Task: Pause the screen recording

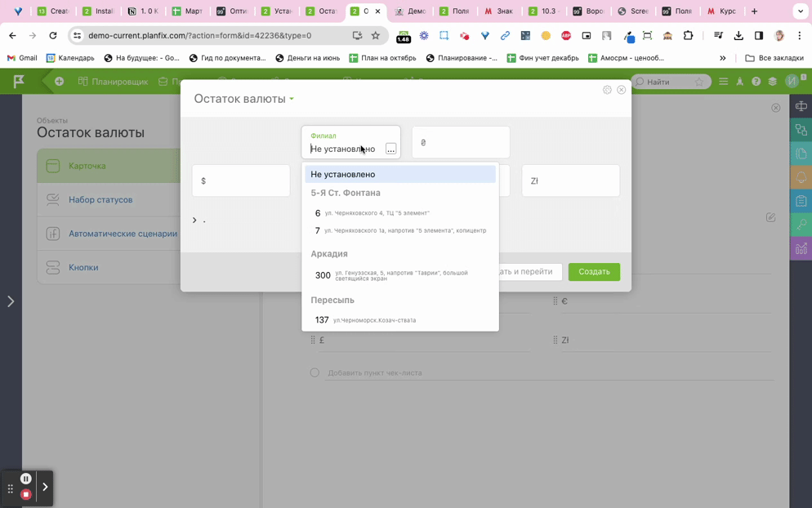Action: (26, 479)
